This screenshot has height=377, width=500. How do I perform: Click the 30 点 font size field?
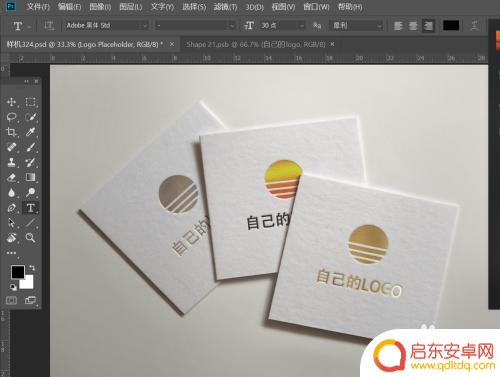click(279, 26)
